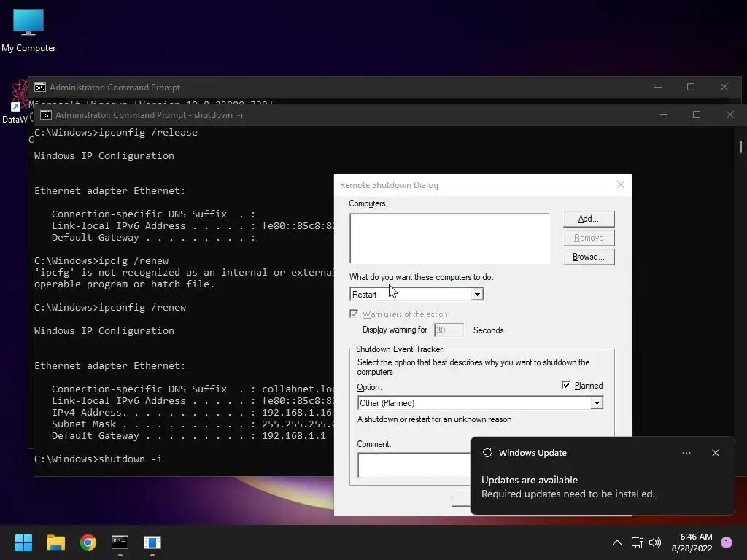Dismiss the Windows Update notification
Image resolution: width=747 pixels, height=560 pixels.
click(x=716, y=453)
